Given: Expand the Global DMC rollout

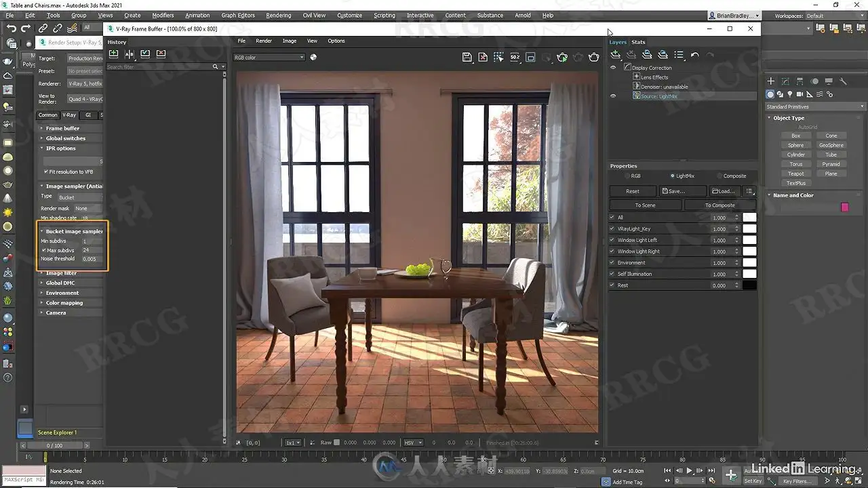Looking at the screenshot, I should (60, 283).
